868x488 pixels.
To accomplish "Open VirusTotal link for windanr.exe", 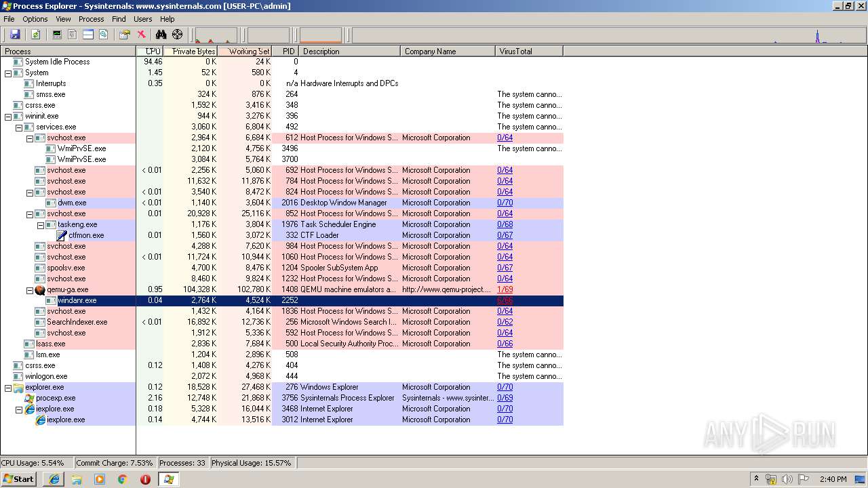I will point(505,300).
